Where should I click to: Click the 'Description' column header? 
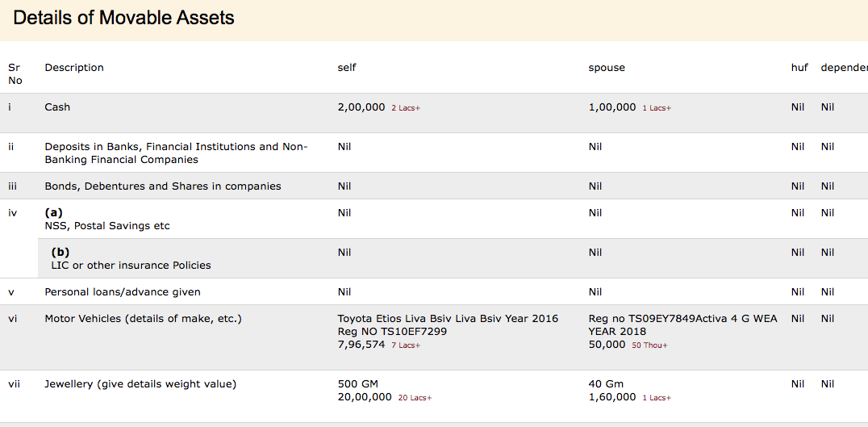74,68
